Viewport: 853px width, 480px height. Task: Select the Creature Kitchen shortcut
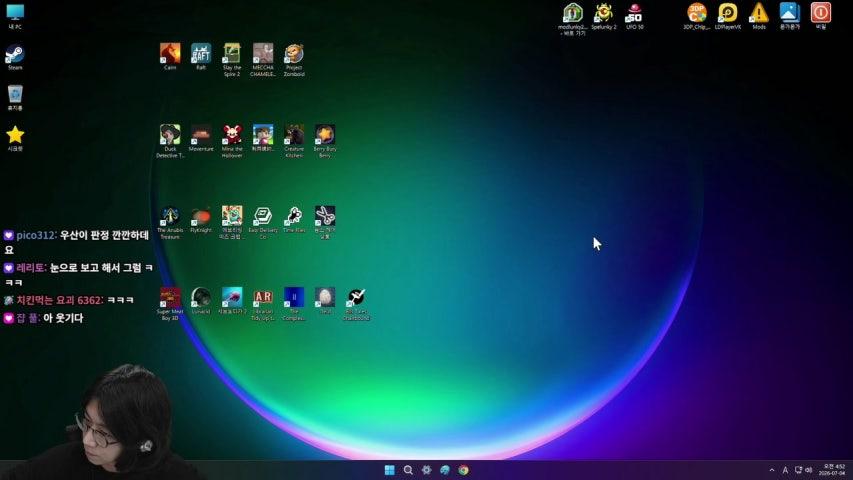tap(294, 140)
